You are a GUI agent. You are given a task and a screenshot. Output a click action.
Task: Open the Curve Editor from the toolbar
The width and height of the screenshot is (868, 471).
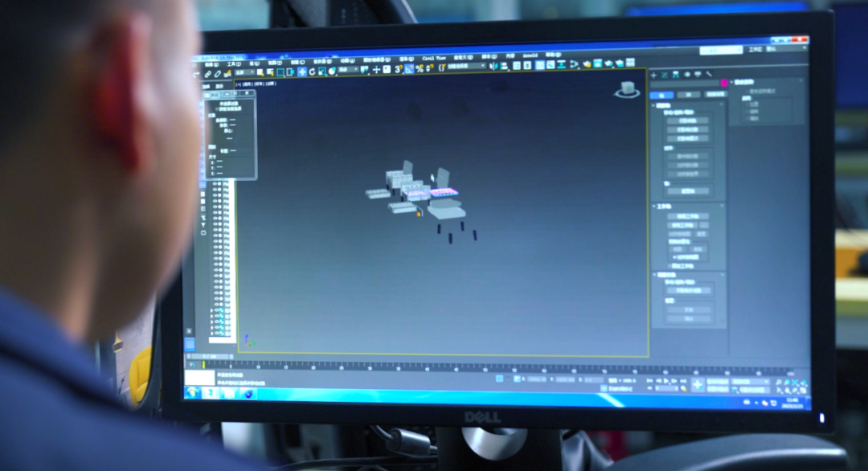click(551, 65)
